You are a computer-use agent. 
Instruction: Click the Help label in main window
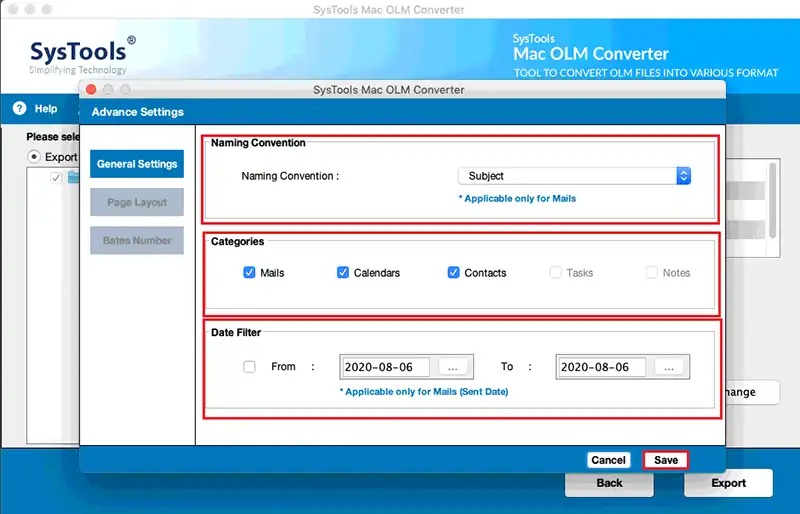pos(46,109)
